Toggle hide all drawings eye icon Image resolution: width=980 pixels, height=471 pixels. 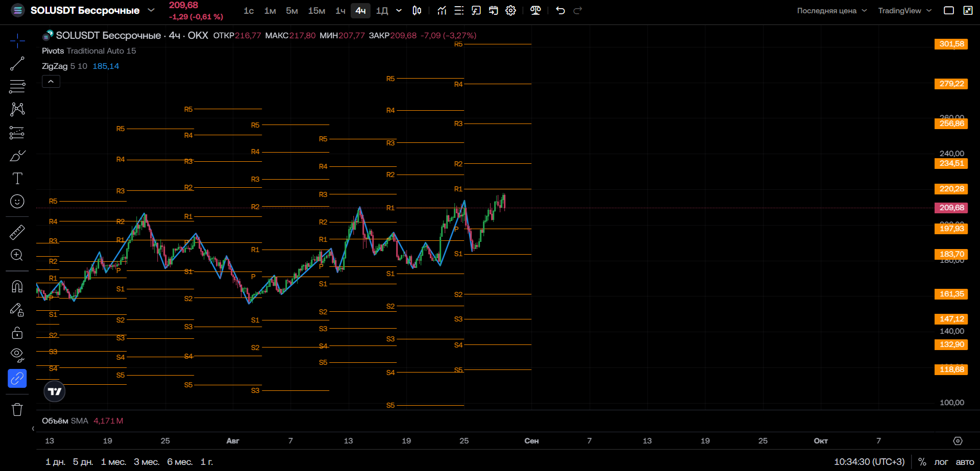point(17,355)
